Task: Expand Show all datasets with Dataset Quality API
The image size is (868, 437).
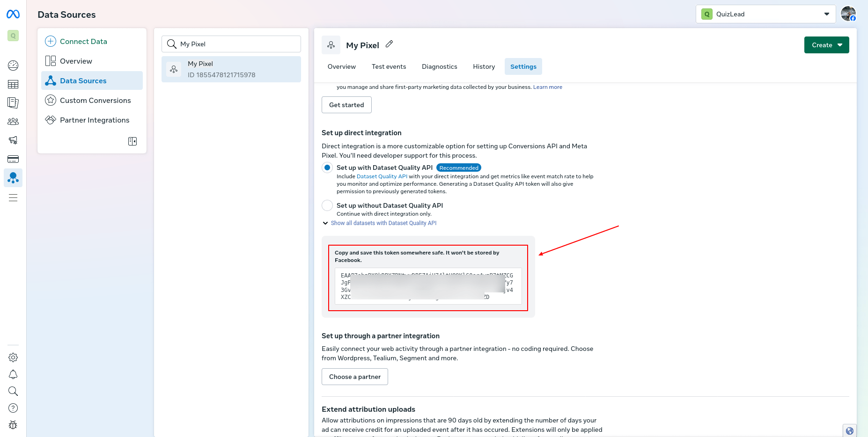Action: pyautogui.click(x=380, y=223)
